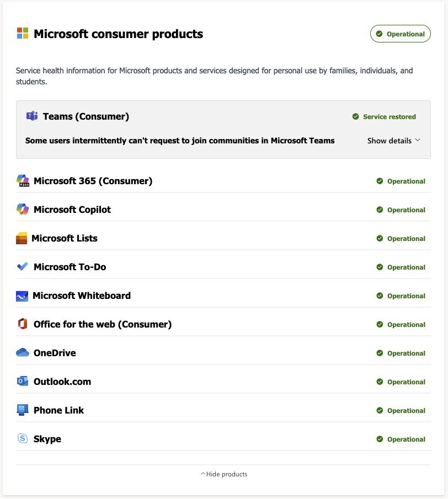This screenshot has width=448, height=499.
Task: Click the OneDrive row's status check icon
Action: (x=380, y=353)
